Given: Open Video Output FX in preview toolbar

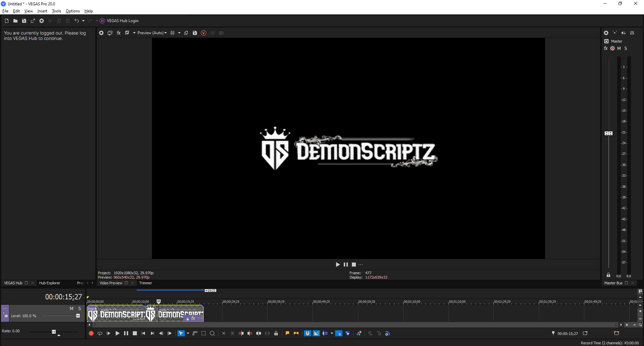Looking at the screenshot, I should coord(119,33).
